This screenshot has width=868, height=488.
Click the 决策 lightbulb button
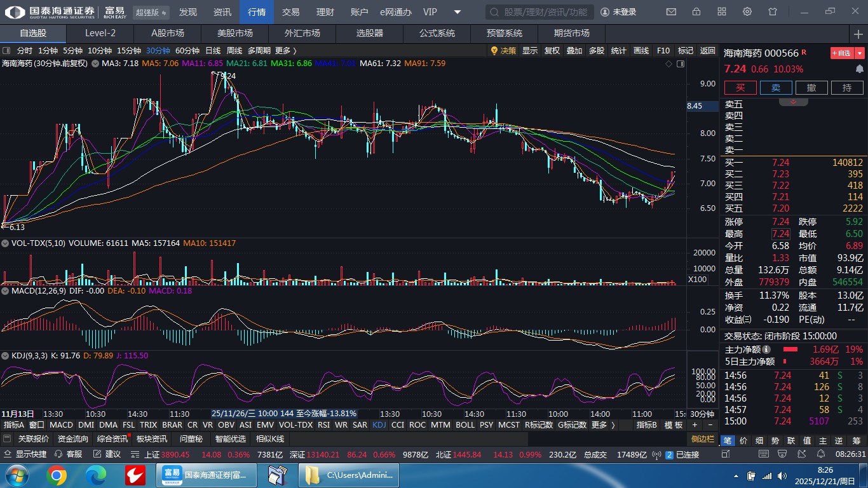[503, 51]
